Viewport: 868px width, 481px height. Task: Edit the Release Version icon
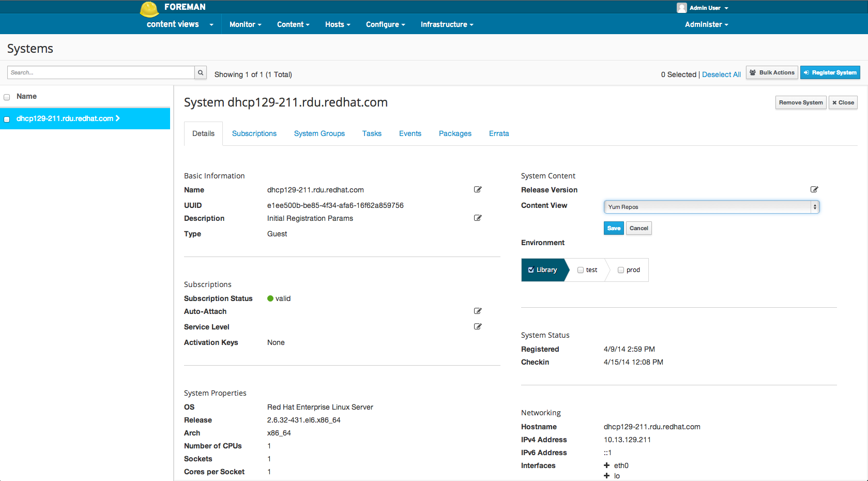point(814,189)
